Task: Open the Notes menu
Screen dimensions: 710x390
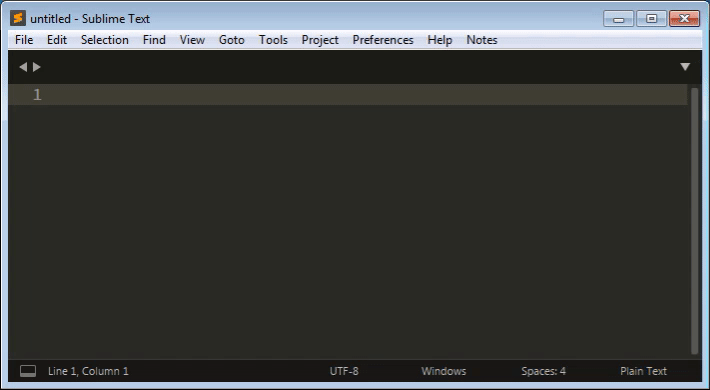Action: point(482,40)
